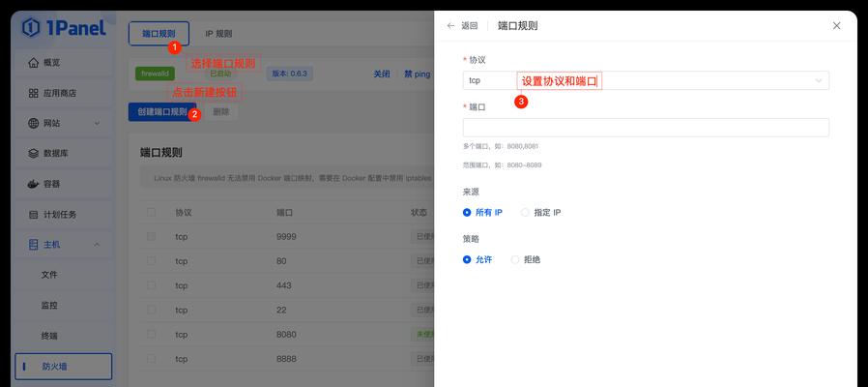This screenshot has width=868, height=387.
Task: Click the 版本: 0.6.3 tag
Action: tap(290, 74)
